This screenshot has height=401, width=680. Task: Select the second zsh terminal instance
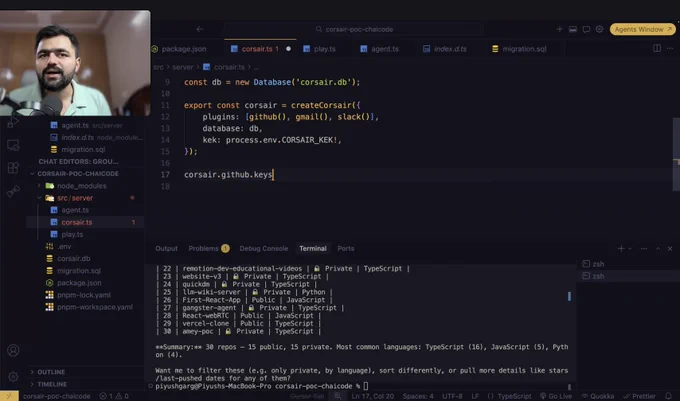tap(628, 276)
